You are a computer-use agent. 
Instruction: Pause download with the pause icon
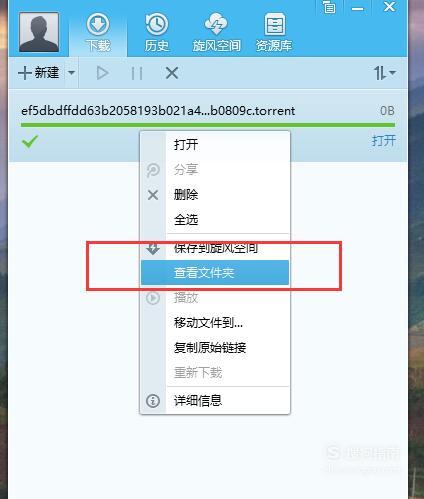pyautogui.click(x=137, y=73)
